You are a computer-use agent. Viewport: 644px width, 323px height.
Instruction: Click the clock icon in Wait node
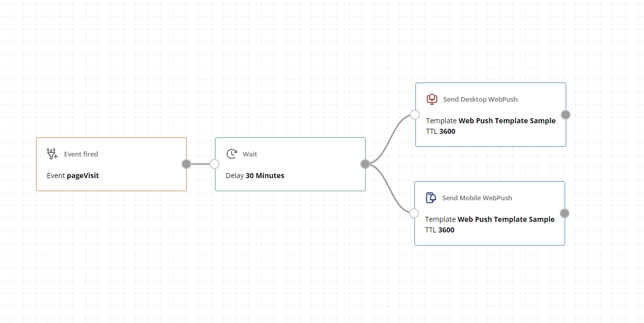coord(232,154)
